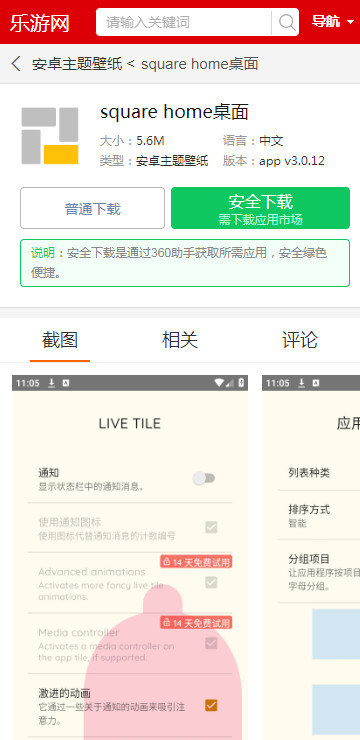Toggle the 通知 switch in screenshot
Viewport: 360px width, 740px height.
[204, 479]
